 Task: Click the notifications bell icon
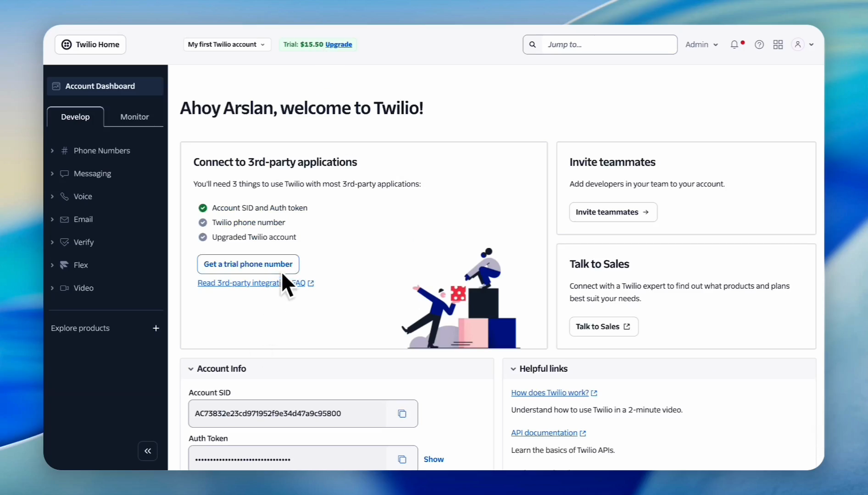(734, 44)
